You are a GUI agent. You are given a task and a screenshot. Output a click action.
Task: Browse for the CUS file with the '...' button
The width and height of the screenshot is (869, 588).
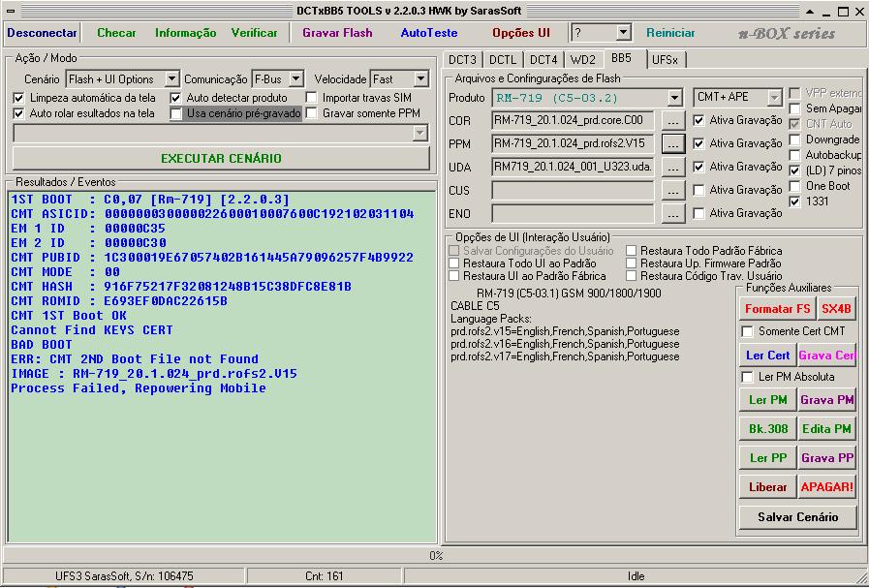click(672, 191)
